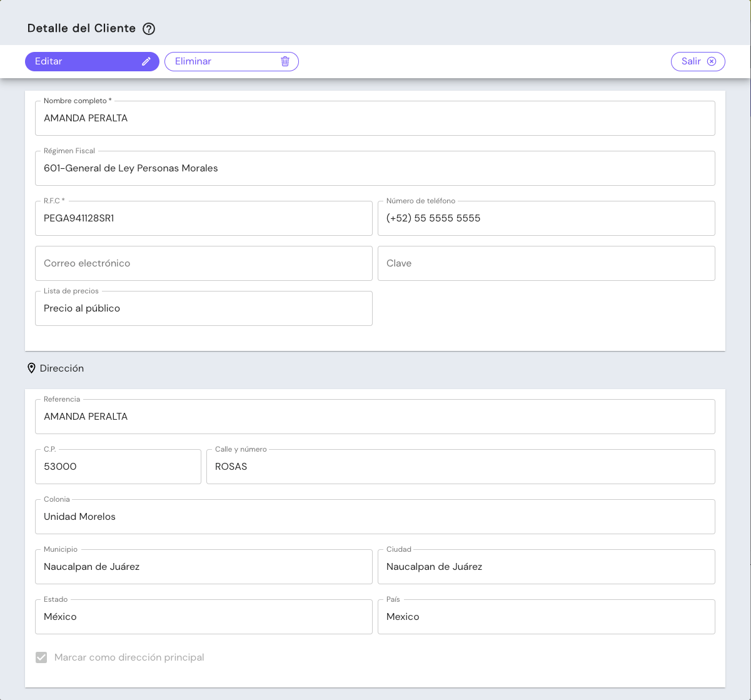Click the Editar button
Image resolution: width=751 pixels, height=700 pixels.
pyautogui.click(x=92, y=61)
